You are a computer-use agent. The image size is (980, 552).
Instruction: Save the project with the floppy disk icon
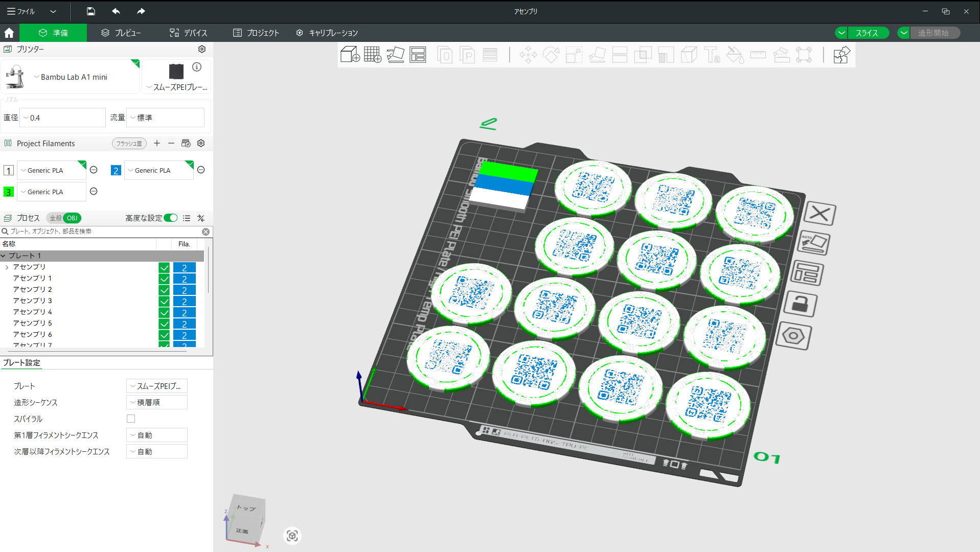(x=91, y=11)
